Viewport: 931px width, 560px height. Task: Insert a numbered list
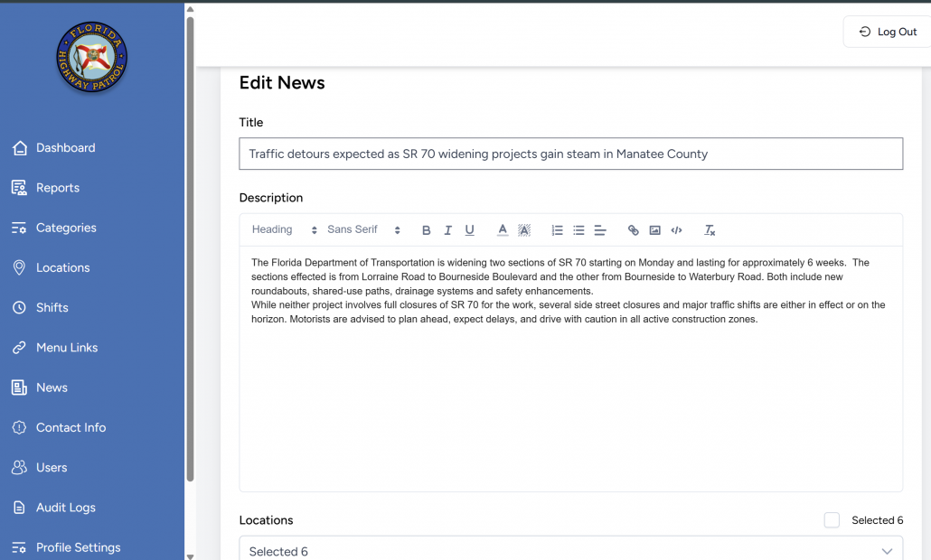[x=557, y=230]
